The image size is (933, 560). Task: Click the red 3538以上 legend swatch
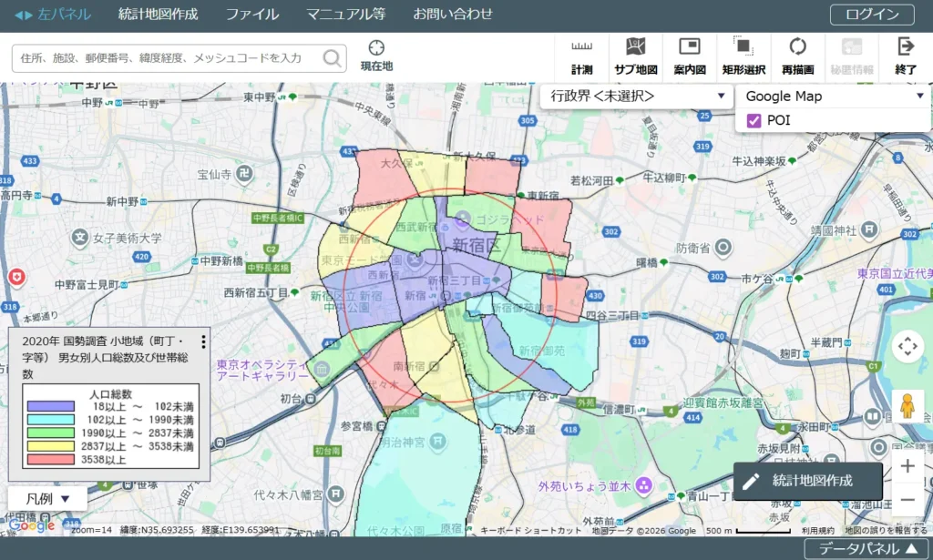pyautogui.click(x=56, y=460)
